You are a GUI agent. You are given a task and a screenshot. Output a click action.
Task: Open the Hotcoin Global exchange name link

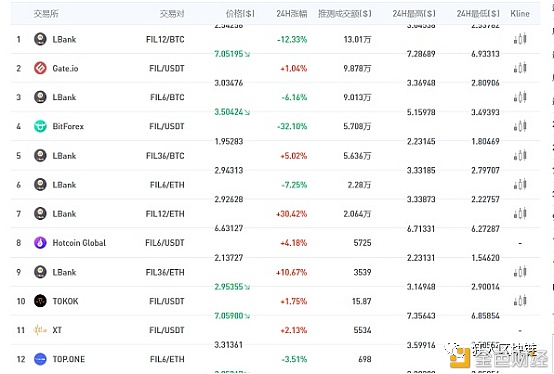pyautogui.click(x=79, y=243)
